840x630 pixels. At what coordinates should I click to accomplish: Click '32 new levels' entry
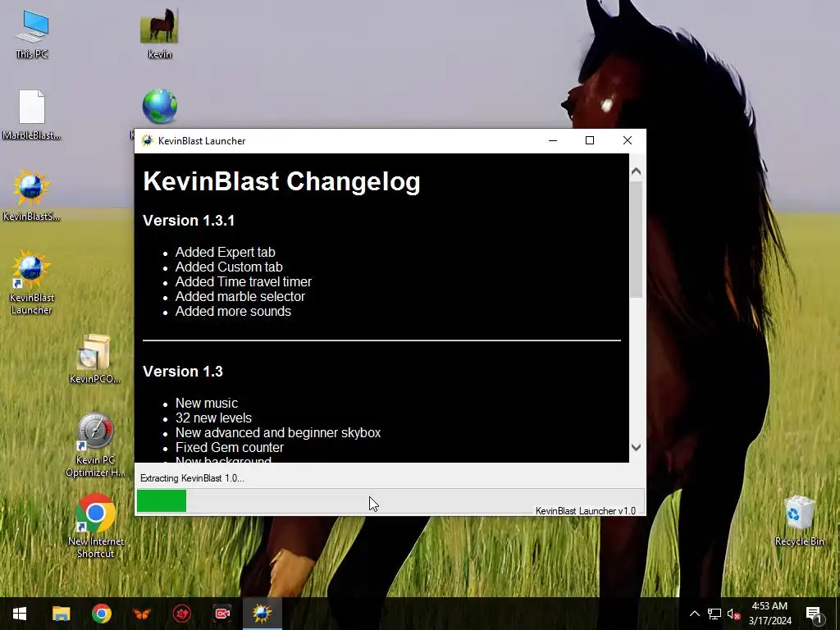213,418
